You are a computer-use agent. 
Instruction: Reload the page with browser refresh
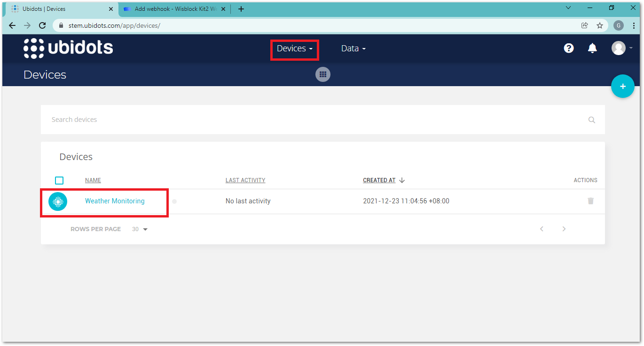[42, 25]
